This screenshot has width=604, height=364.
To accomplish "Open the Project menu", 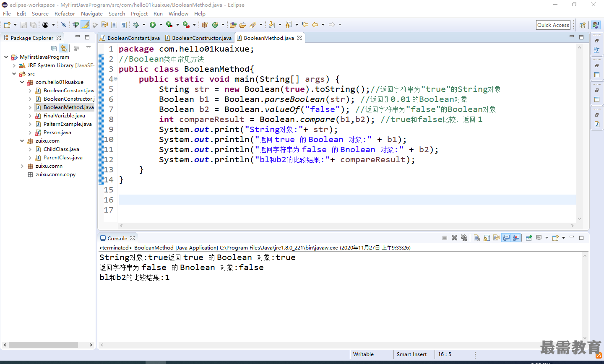I will [x=139, y=13].
